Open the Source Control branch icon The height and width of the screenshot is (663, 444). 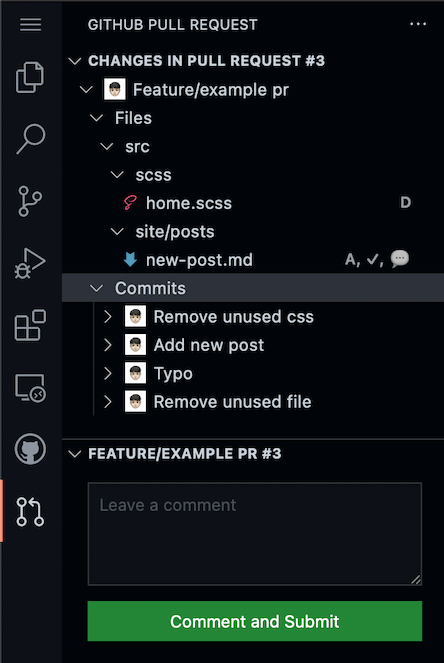pyautogui.click(x=30, y=201)
